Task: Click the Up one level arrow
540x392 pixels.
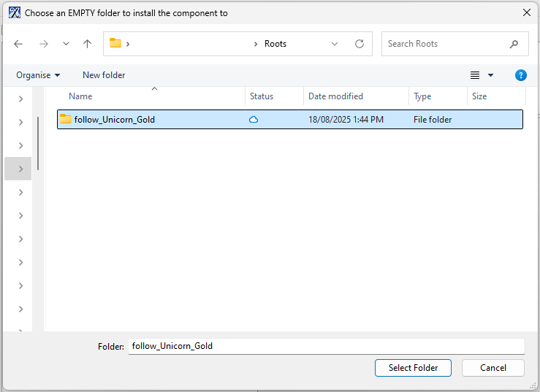Action: pyautogui.click(x=87, y=44)
